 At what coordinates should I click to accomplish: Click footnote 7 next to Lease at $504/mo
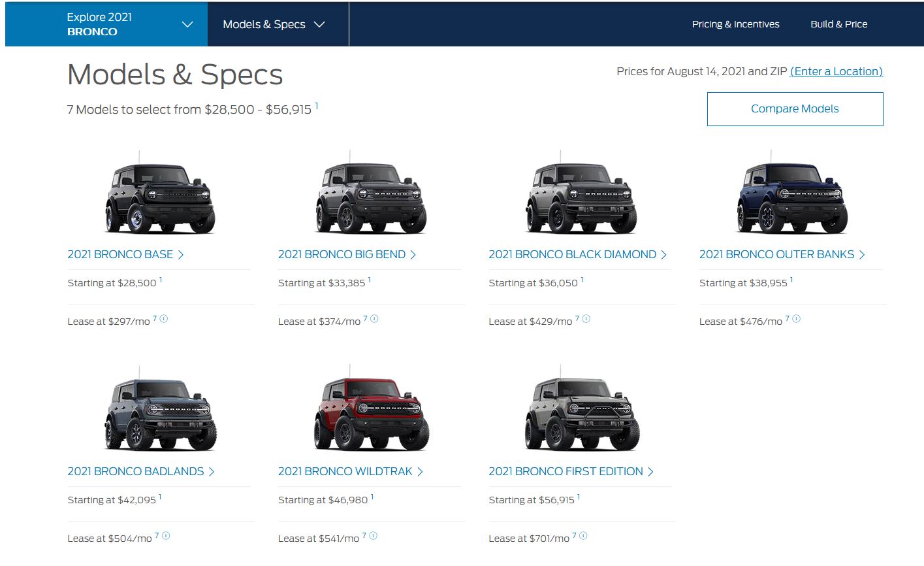(x=157, y=535)
